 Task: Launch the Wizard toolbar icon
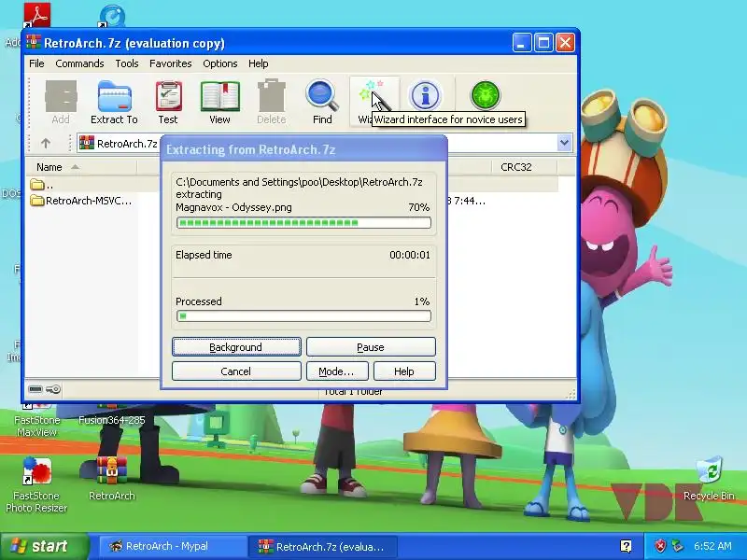tap(373, 102)
